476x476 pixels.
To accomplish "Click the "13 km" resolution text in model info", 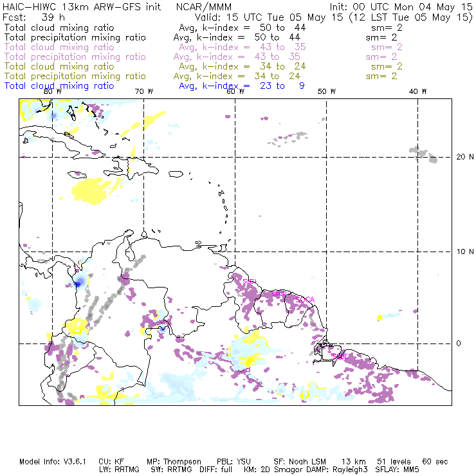I will pyautogui.click(x=353, y=462).
